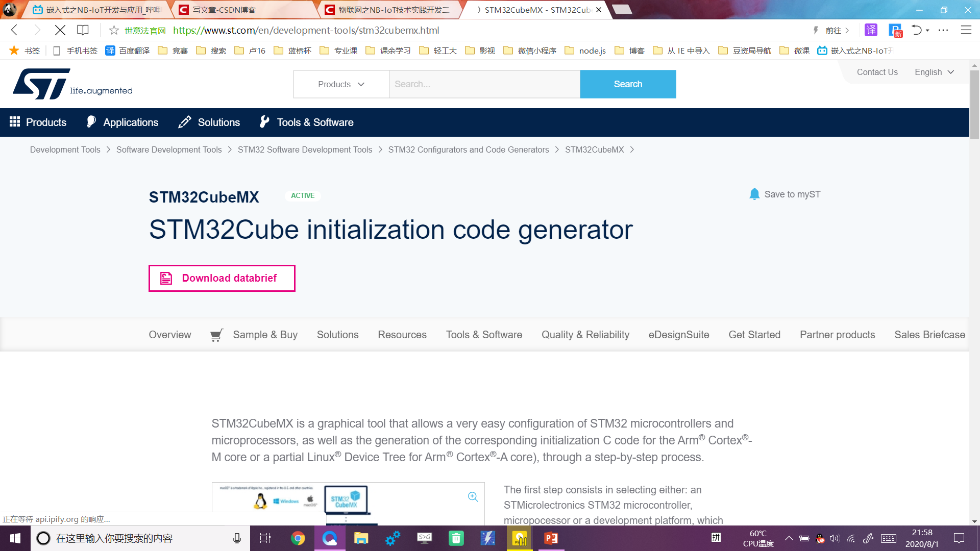Click the Contact Us link
The height and width of the screenshot is (551, 980).
pyautogui.click(x=877, y=72)
